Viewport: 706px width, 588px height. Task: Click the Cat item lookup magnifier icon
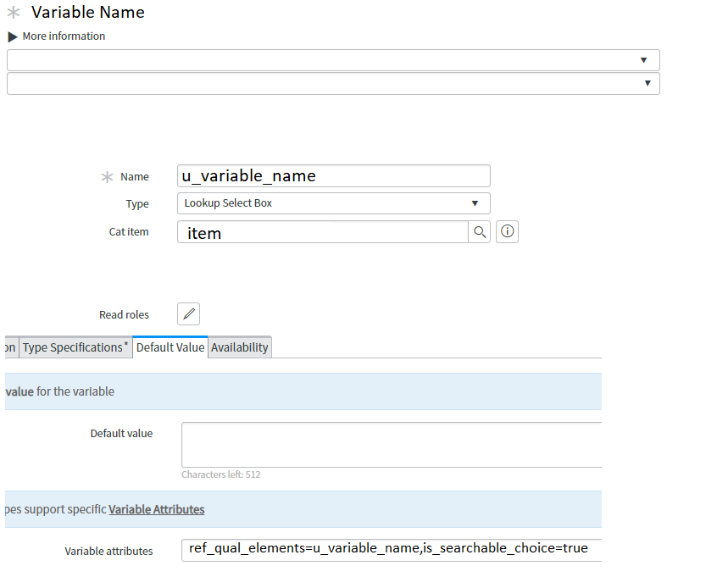pos(480,232)
